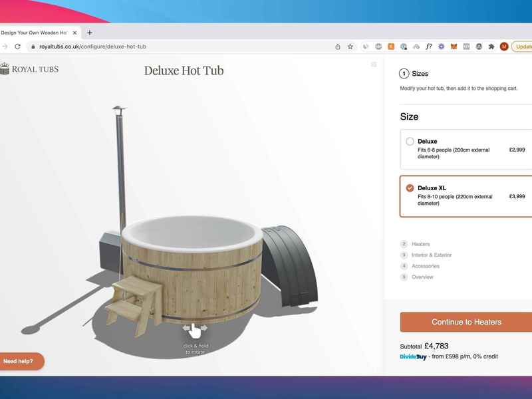The height and width of the screenshot is (399, 532).
Task: Click the padlock icon in the address bar
Action: click(33, 47)
